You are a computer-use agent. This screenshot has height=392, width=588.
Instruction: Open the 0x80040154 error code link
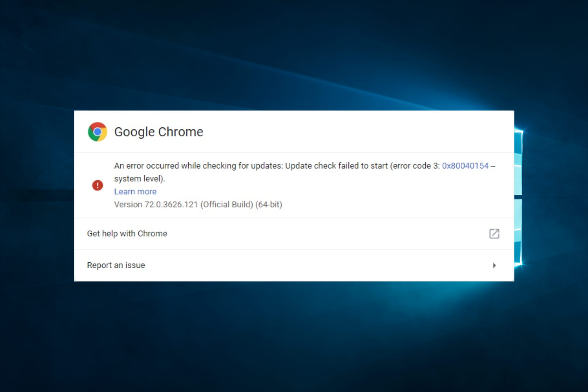coord(465,166)
